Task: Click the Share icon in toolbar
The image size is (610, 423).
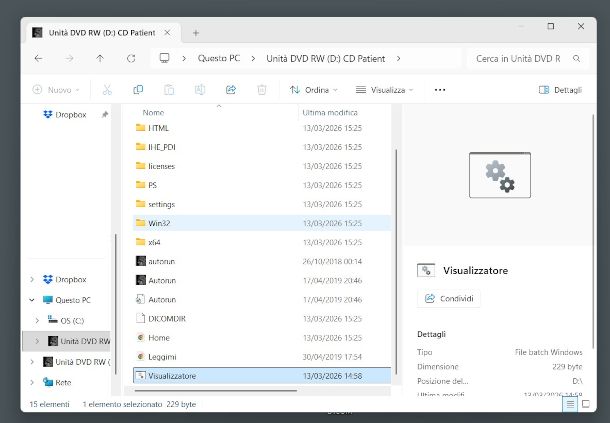Action: point(231,90)
